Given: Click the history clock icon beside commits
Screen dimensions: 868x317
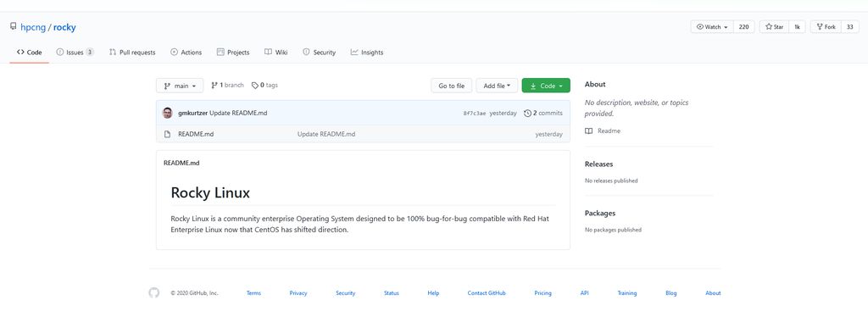Looking at the screenshot, I should (527, 113).
